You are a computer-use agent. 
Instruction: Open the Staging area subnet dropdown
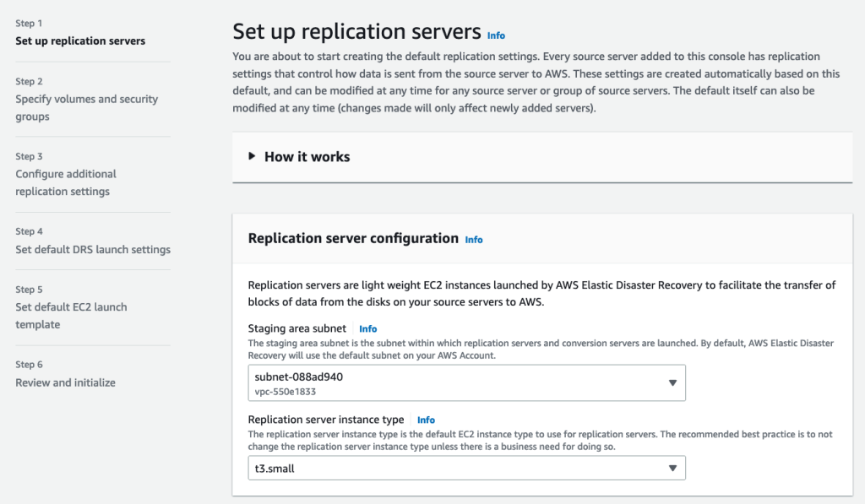[465, 382]
